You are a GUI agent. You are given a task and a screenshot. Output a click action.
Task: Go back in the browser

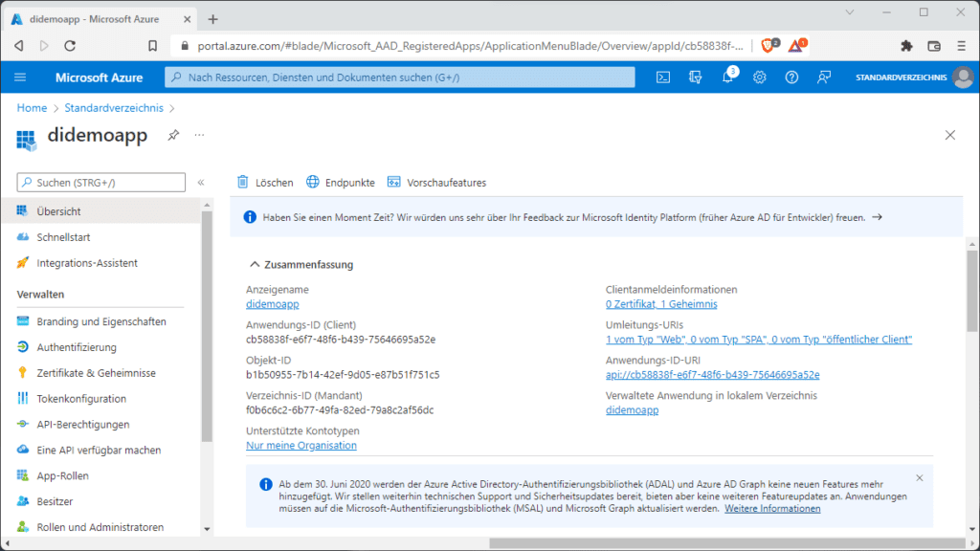(x=19, y=46)
